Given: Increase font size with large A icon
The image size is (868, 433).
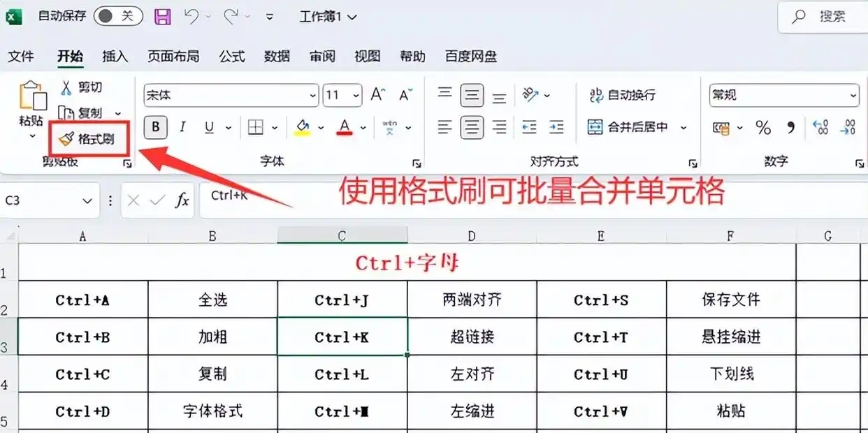Looking at the screenshot, I should click(x=377, y=95).
